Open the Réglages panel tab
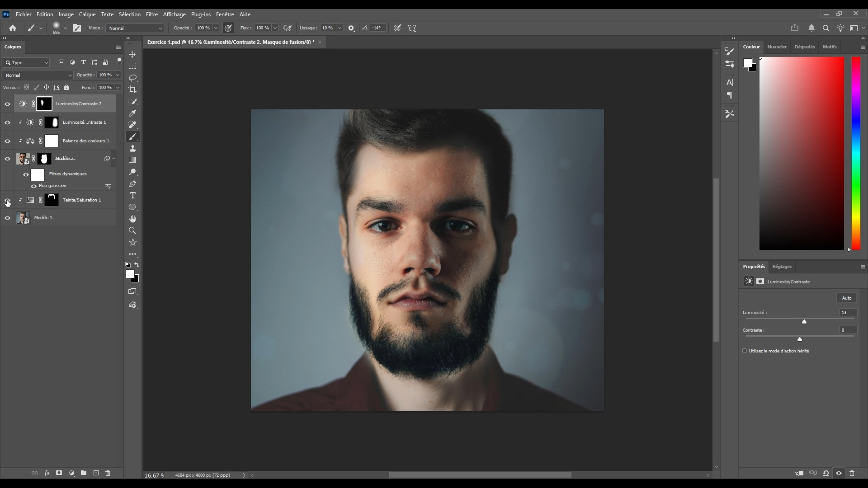Viewport: 868px width, 488px height. 782,266
